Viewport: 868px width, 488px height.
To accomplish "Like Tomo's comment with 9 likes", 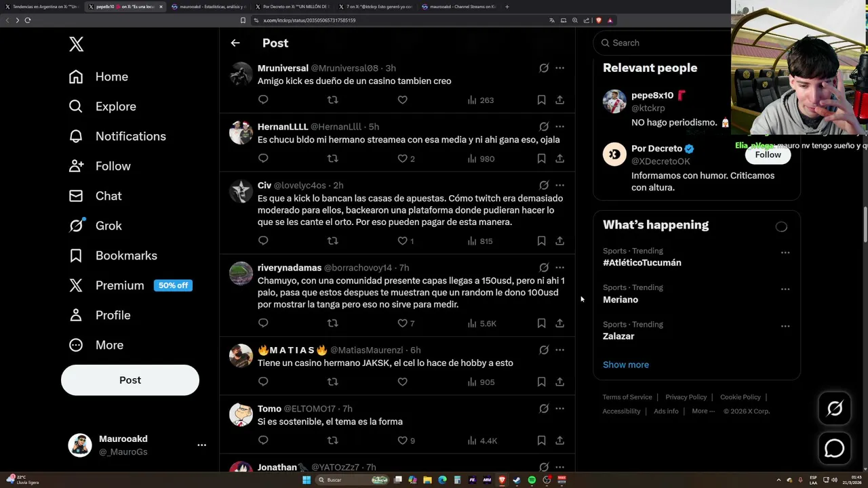I will (x=406, y=441).
